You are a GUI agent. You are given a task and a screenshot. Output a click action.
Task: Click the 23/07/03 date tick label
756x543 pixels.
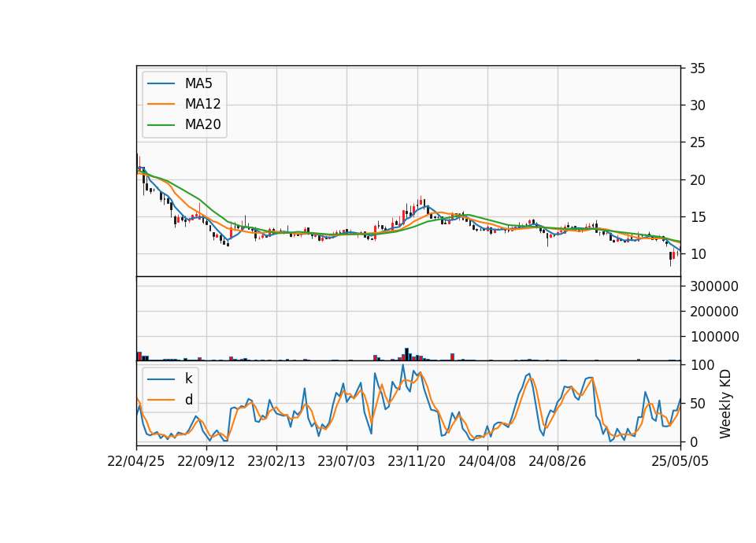coord(346,461)
